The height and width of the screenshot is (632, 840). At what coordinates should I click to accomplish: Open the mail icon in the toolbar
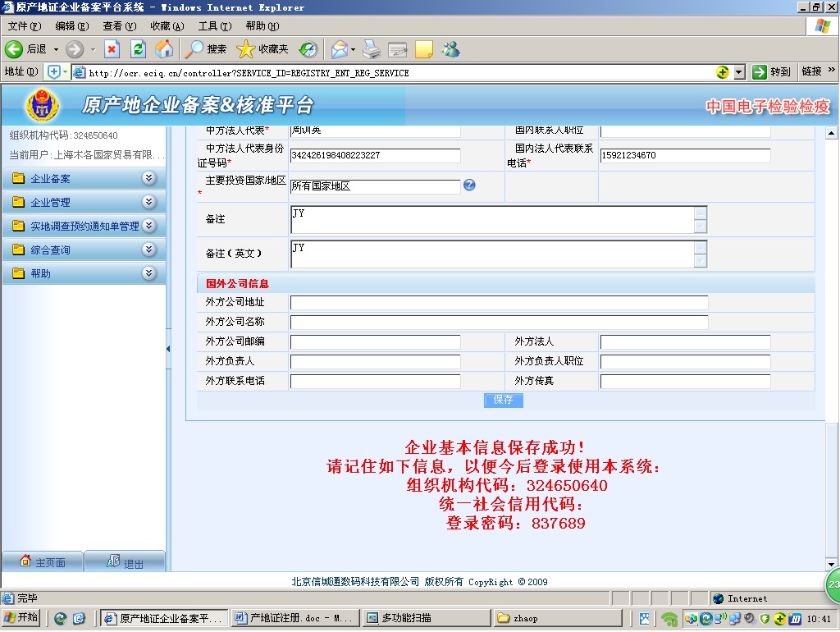340,49
